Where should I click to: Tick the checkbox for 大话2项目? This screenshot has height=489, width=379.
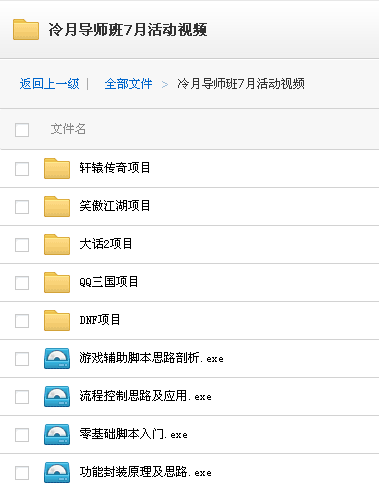point(22,245)
